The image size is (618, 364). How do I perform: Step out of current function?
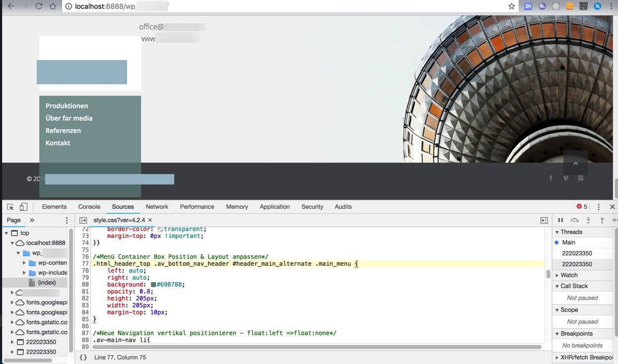click(x=602, y=220)
